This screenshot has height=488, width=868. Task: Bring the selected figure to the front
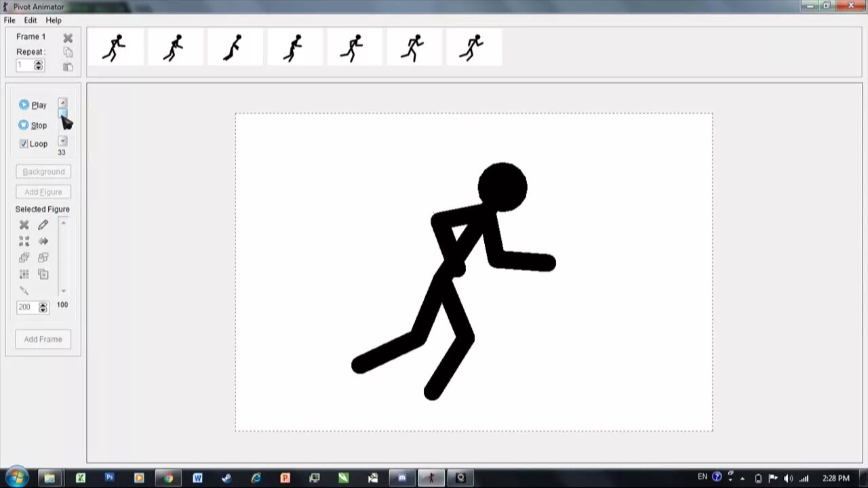pyautogui.click(x=24, y=257)
